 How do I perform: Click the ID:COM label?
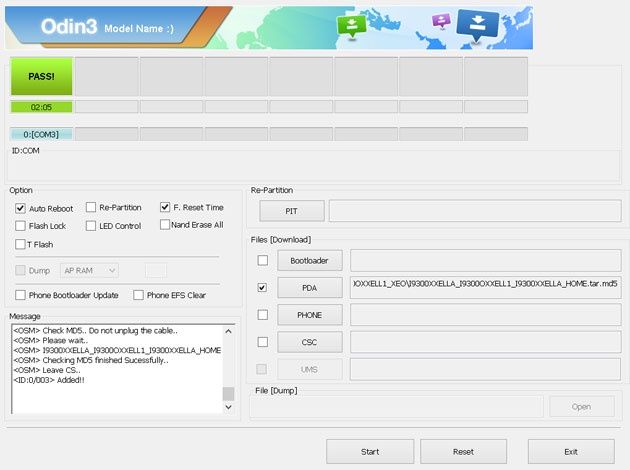26,151
